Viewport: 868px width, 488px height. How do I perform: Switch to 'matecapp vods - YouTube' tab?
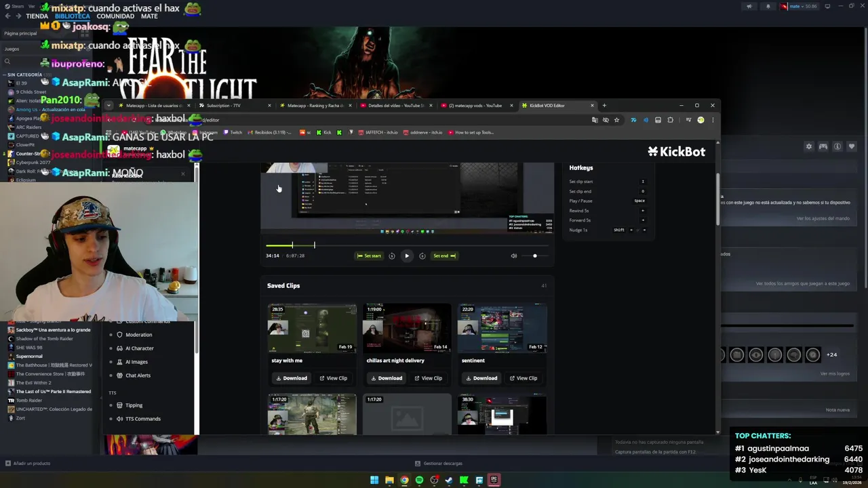tap(477, 106)
